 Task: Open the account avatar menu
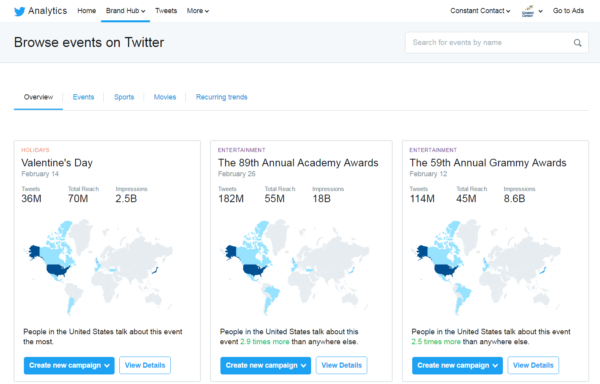[x=532, y=11]
